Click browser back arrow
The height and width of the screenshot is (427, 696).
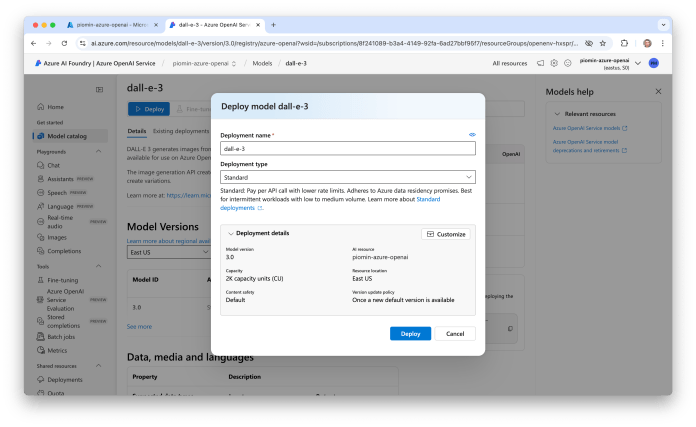point(34,43)
